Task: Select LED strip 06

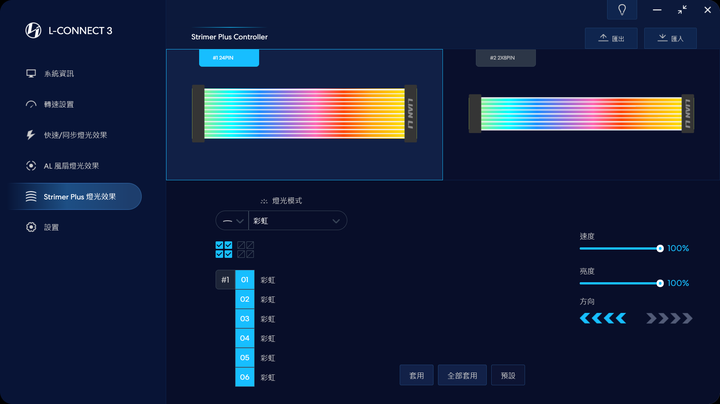Action: pyautogui.click(x=245, y=377)
